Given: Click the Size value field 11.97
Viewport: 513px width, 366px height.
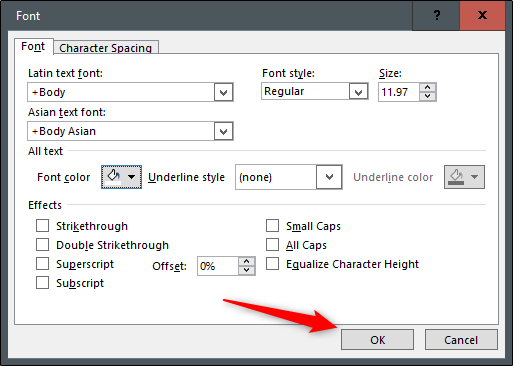Looking at the screenshot, I should (x=399, y=92).
